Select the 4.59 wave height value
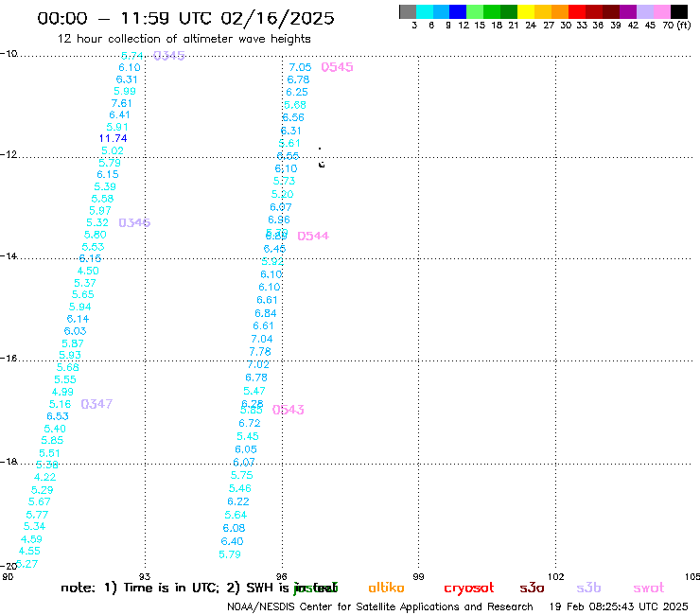The height and width of the screenshot is (615, 700). (x=31, y=539)
